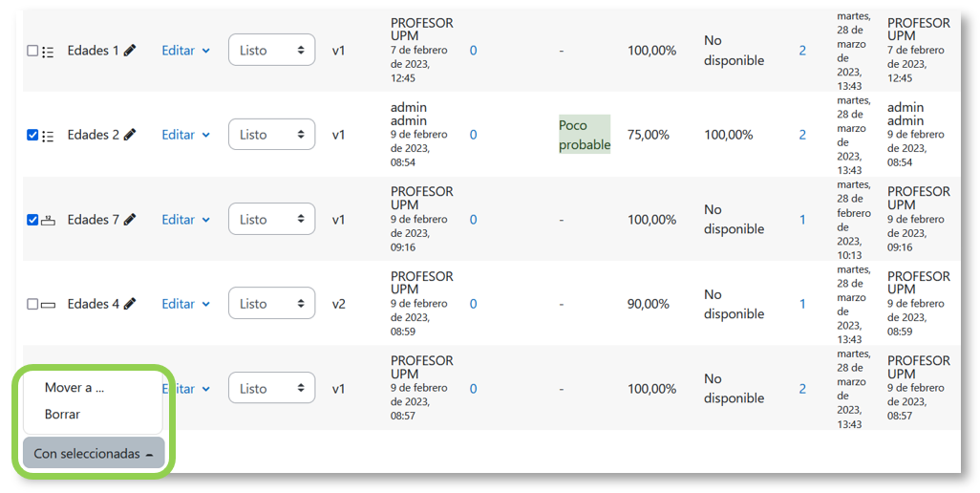Uncheck the Edades 7 checkbox
This screenshot has width=980, height=493.
point(32,220)
